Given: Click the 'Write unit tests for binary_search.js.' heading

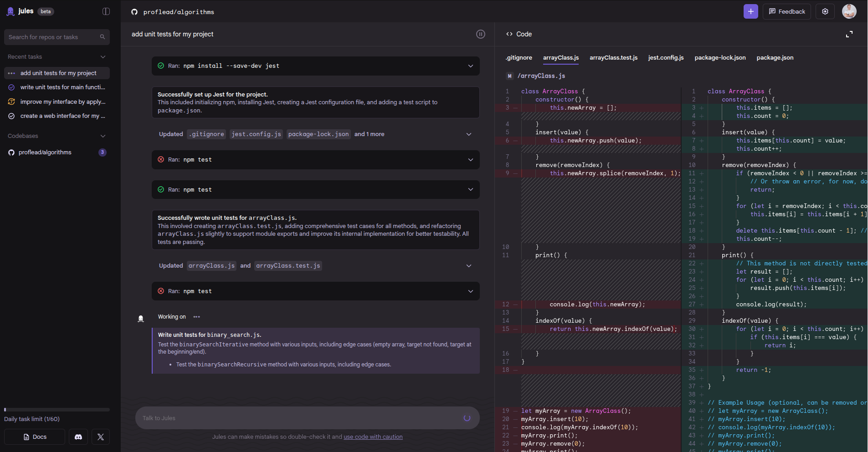Looking at the screenshot, I should [x=210, y=335].
